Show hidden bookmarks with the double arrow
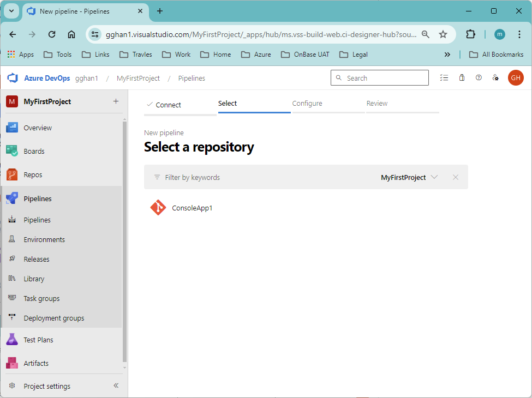The image size is (532, 398). (447, 55)
